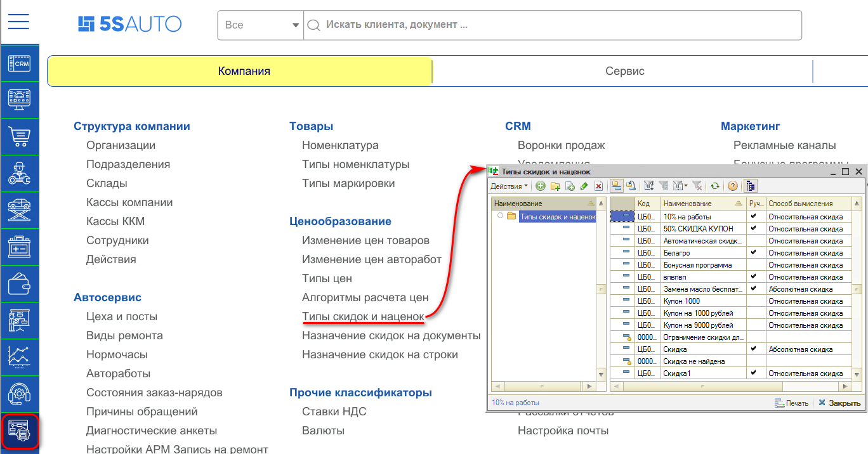Toggle the hierarchical view toolbar icon

[616, 186]
